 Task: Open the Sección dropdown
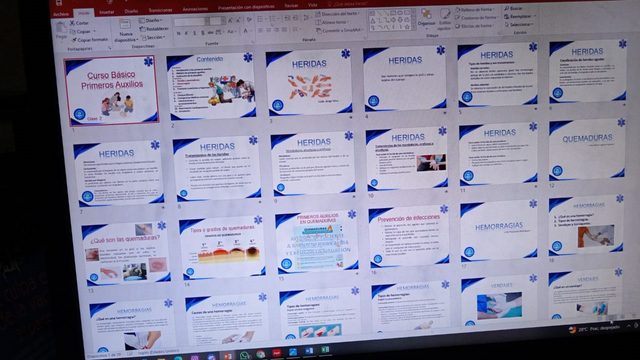(153, 38)
